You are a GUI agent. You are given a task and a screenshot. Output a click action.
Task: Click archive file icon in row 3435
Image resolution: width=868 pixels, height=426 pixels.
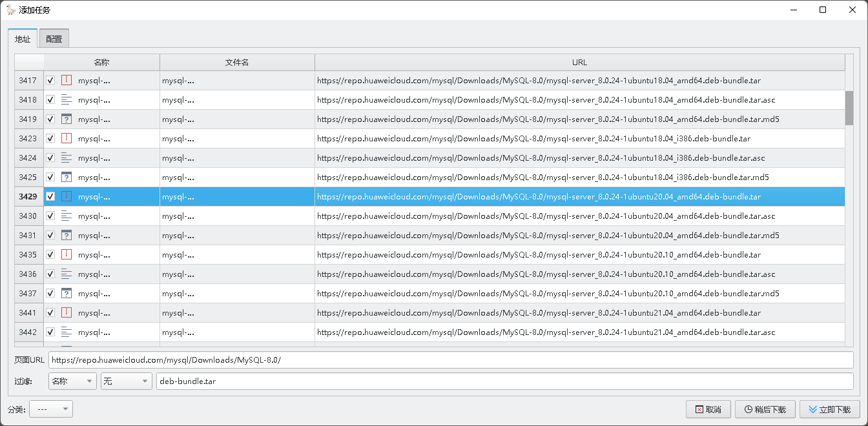point(67,255)
